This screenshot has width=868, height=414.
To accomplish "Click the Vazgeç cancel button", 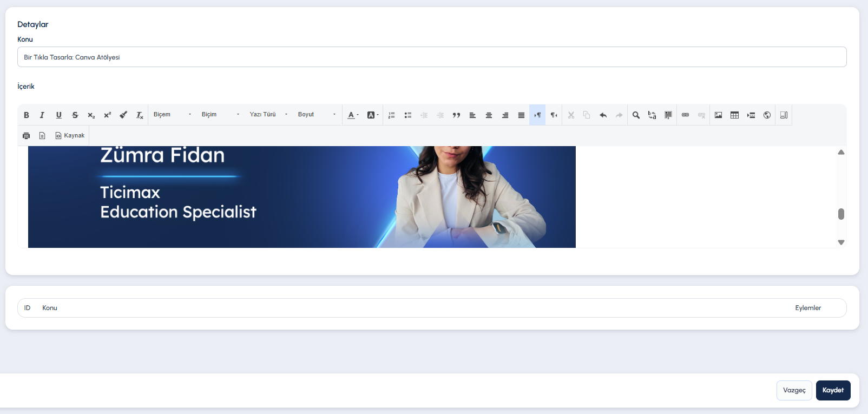I will (x=794, y=390).
